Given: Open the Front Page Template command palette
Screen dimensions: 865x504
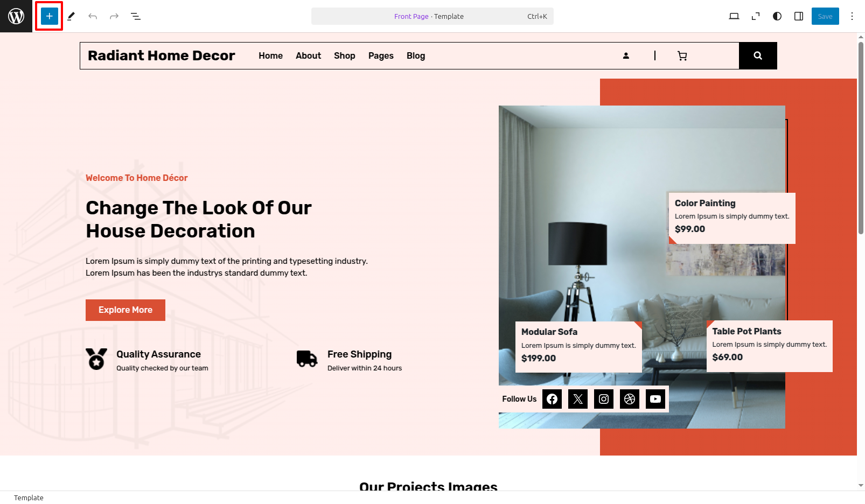Looking at the screenshot, I should click(x=432, y=16).
